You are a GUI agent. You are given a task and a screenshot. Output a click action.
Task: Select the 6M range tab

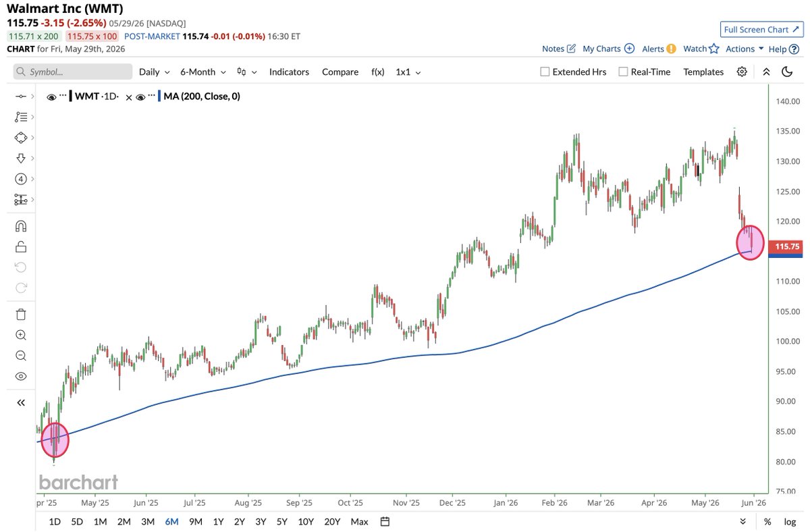click(x=171, y=521)
